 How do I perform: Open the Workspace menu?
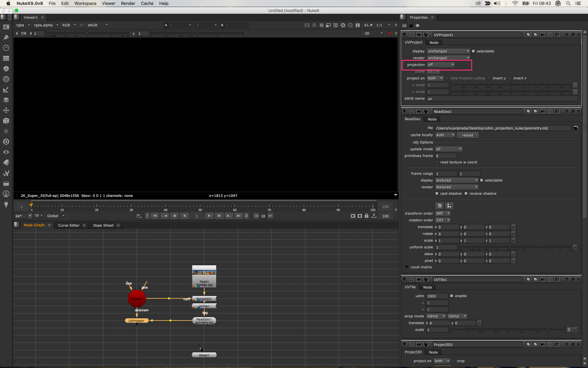(x=85, y=3)
